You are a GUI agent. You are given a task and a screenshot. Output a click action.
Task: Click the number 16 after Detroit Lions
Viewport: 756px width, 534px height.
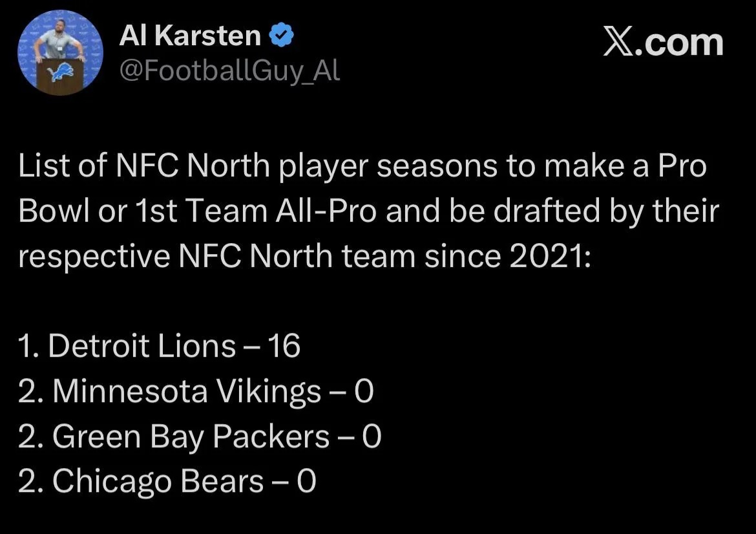pos(284,347)
